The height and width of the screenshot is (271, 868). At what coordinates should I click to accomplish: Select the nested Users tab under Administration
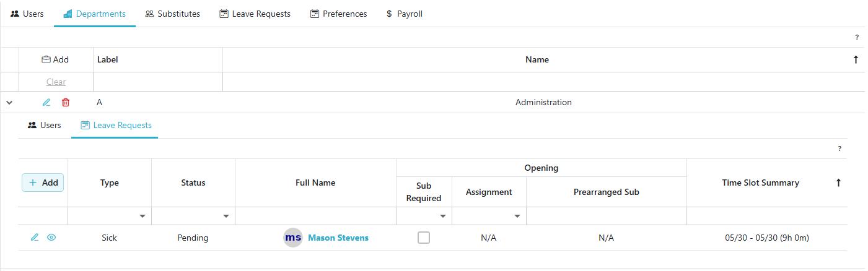click(44, 126)
